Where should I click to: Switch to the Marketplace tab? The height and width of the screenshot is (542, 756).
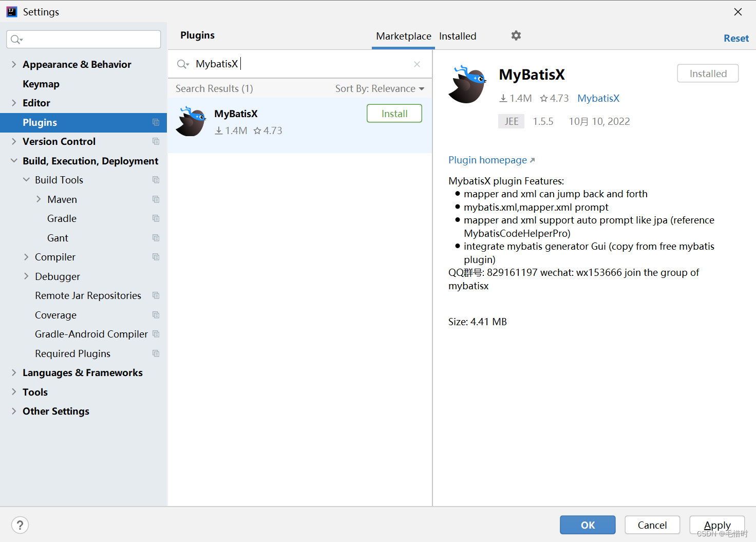(x=403, y=36)
